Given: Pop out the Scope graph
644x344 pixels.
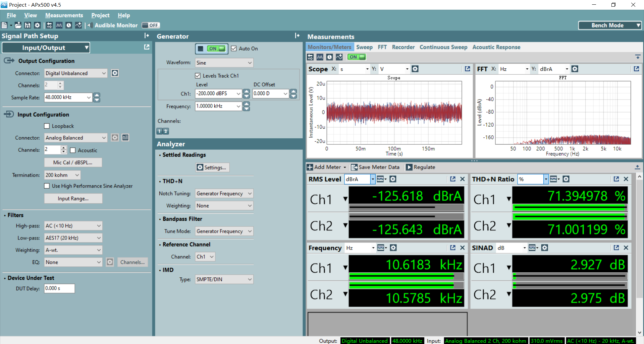Looking at the screenshot, I should click(467, 69).
